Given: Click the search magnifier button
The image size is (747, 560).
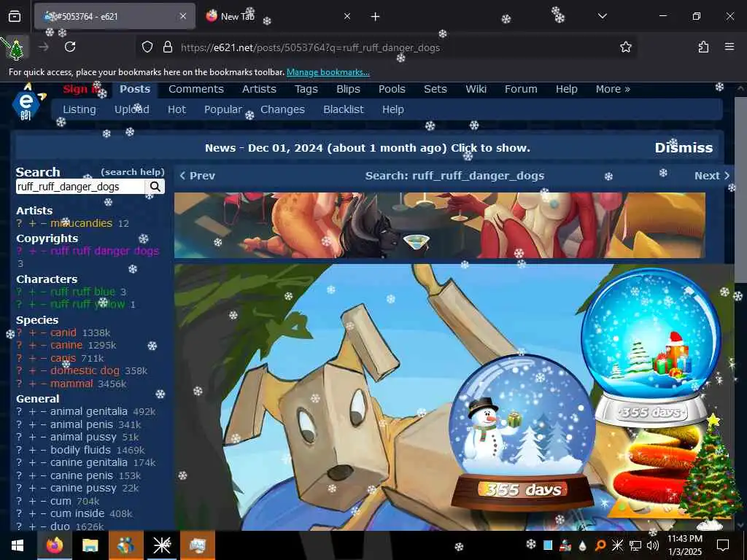Looking at the screenshot, I should pyautogui.click(x=155, y=187).
